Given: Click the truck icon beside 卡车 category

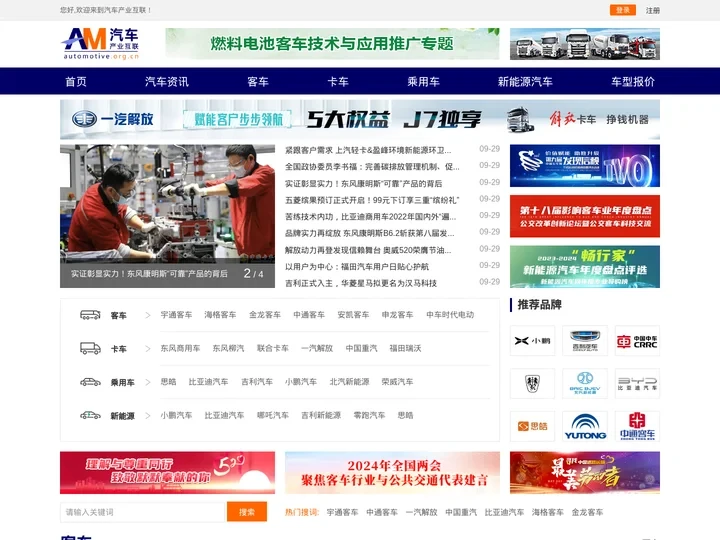Looking at the screenshot, I should pyautogui.click(x=90, y=349).
